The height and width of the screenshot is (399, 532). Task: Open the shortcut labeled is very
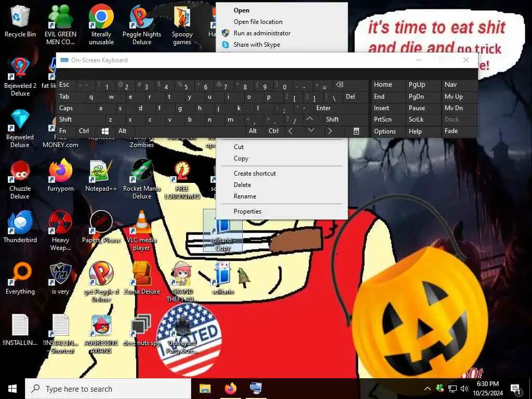[x=60, y=278]
